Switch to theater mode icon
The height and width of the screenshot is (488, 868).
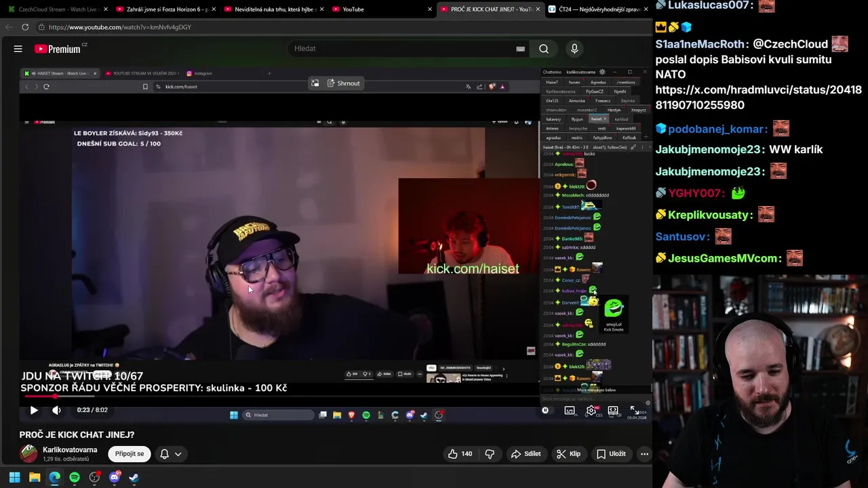point(613,410)
